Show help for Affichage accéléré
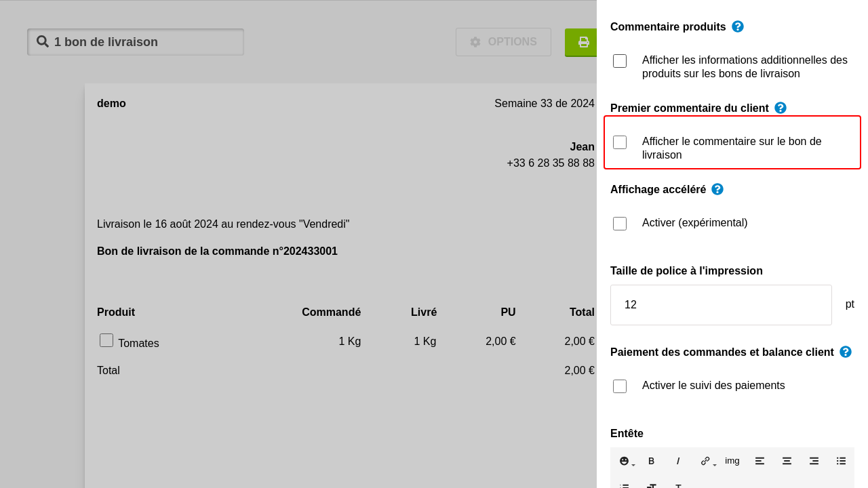Screen dimensions: 868x488 pos(717,189)
